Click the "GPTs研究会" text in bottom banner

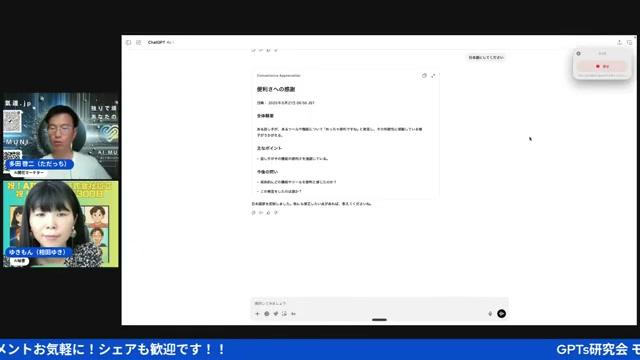[592, 349]
